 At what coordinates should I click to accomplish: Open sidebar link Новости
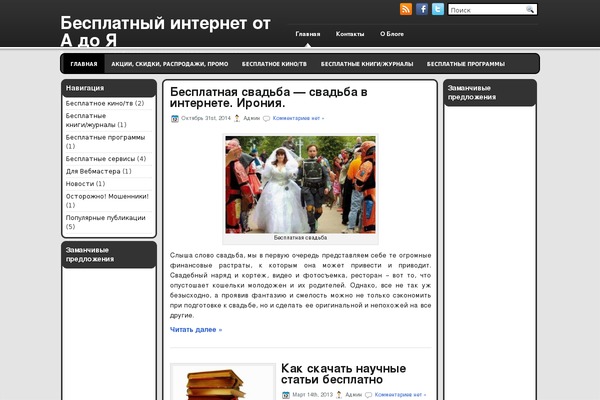80,184
